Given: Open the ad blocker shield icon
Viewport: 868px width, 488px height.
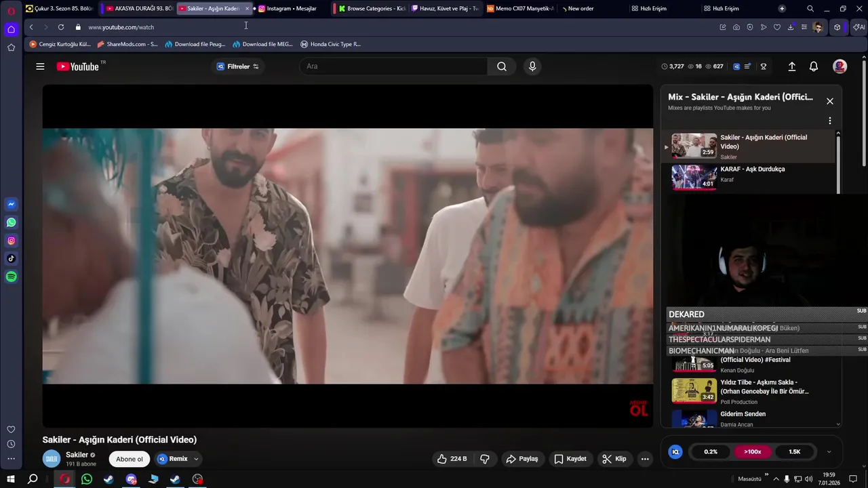Looking at the screenshot, I should click(x=750, y=27).
